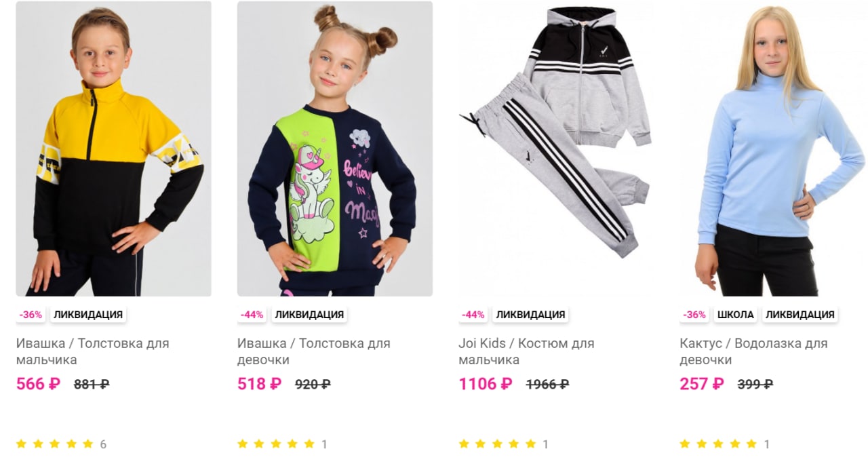Open Joi Kids / Костюм для мальчика link
The image size is (868, 466).
tap(526, 351)
